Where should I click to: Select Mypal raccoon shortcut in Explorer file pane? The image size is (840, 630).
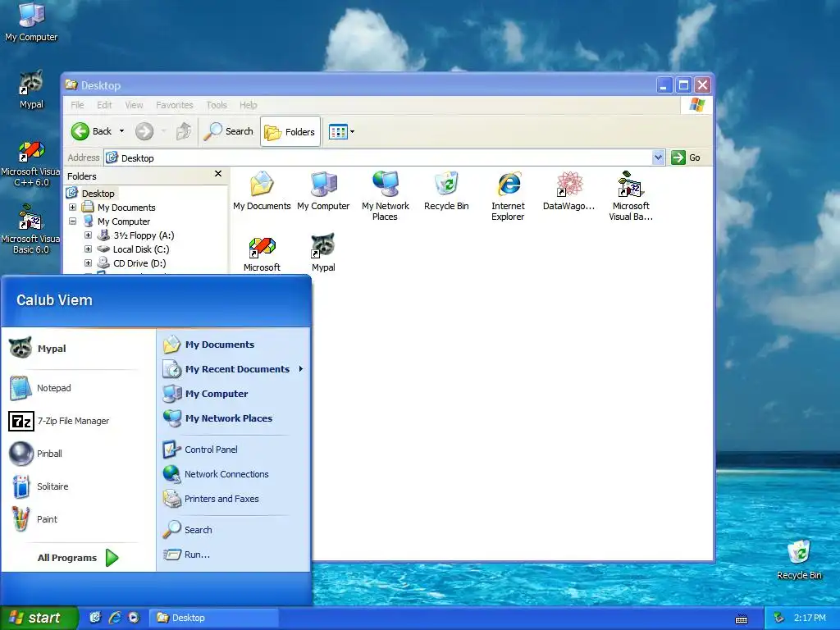click(323, 253)
